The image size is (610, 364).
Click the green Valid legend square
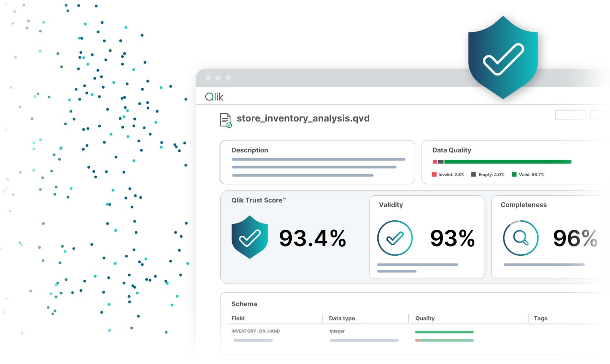[x=514, y=174]
